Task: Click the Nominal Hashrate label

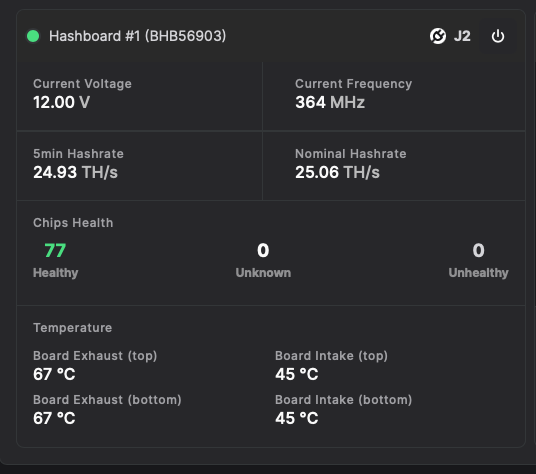Action: (x=351, y=154)
